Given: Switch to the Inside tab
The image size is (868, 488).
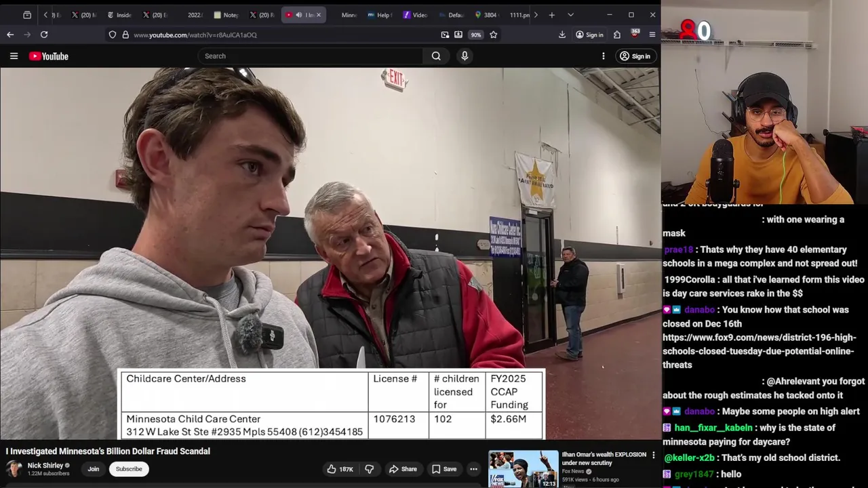Looking at the screenshot, I should [119, 15].
